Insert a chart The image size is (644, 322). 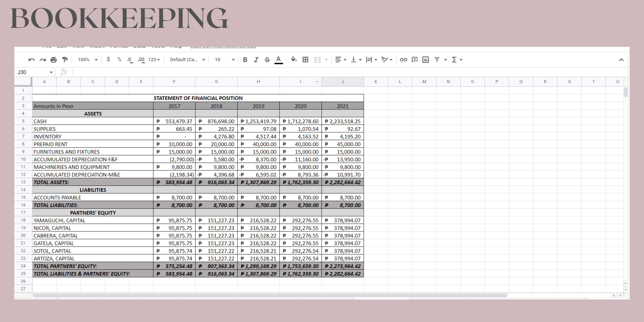click(426, 60)
